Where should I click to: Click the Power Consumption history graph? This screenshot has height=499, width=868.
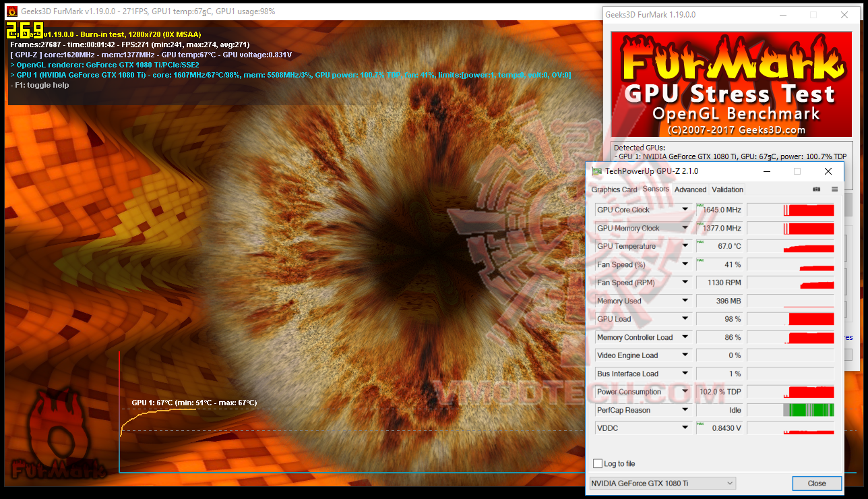pyautogui.click(x=790, y=392)
